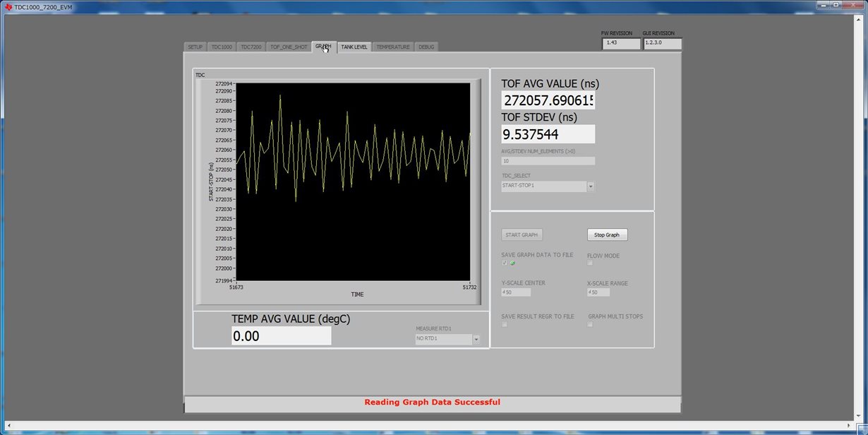Open the TDC7200 tab

click(x=251, y=47)
